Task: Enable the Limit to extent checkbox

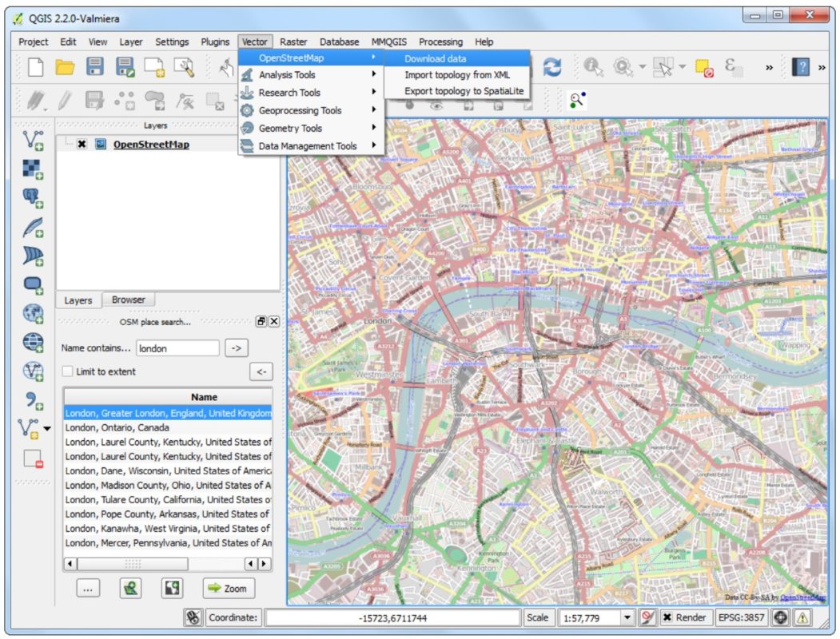Action: tap(67, 371)
